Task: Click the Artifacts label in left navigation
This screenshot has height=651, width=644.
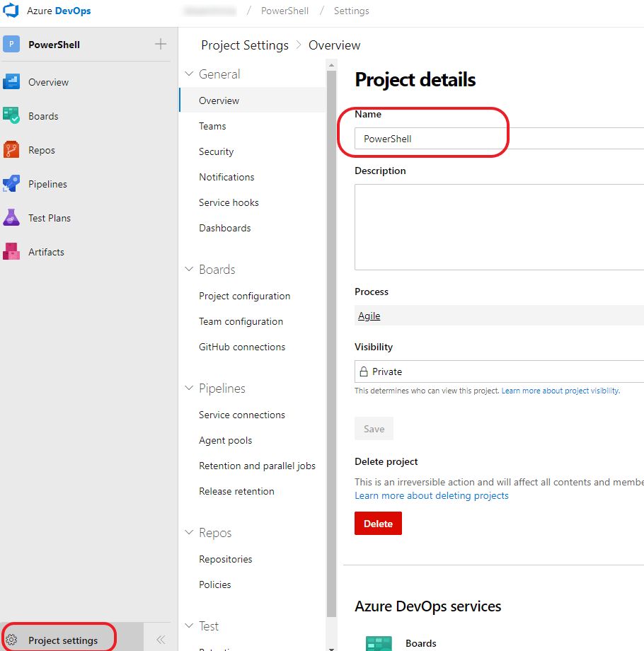Action: pyautogui.click(x=46, y=252)
